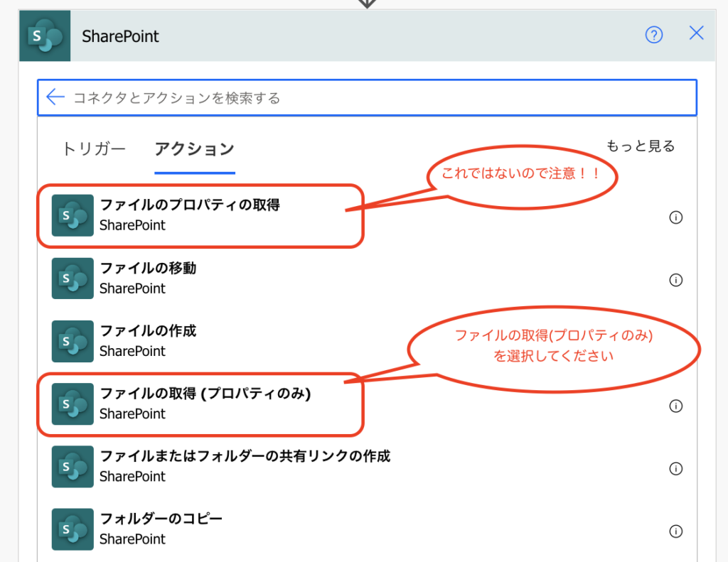Select the ファイルの取得 (プロパティのみ) action
The width and height of the screenshot is (728, 562).
[x=367, y=404]
